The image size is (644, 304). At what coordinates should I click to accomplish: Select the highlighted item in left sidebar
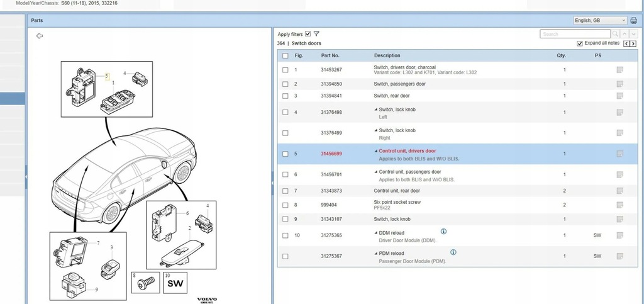coord(13,99)
